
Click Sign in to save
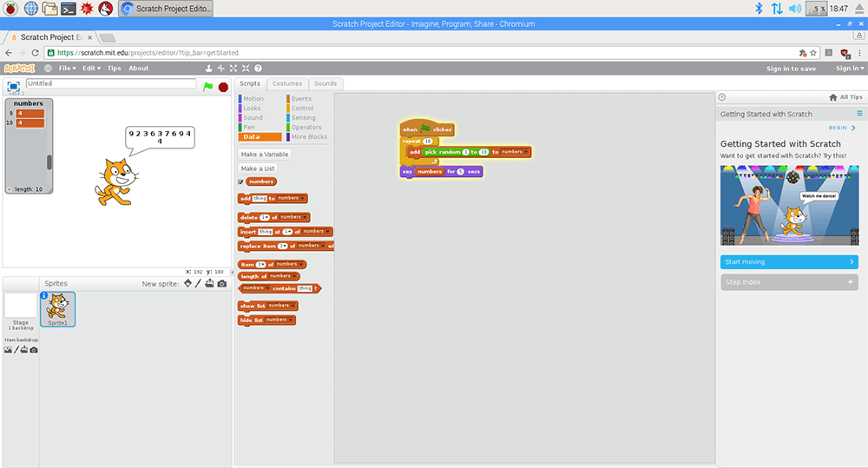pos(791,69)
